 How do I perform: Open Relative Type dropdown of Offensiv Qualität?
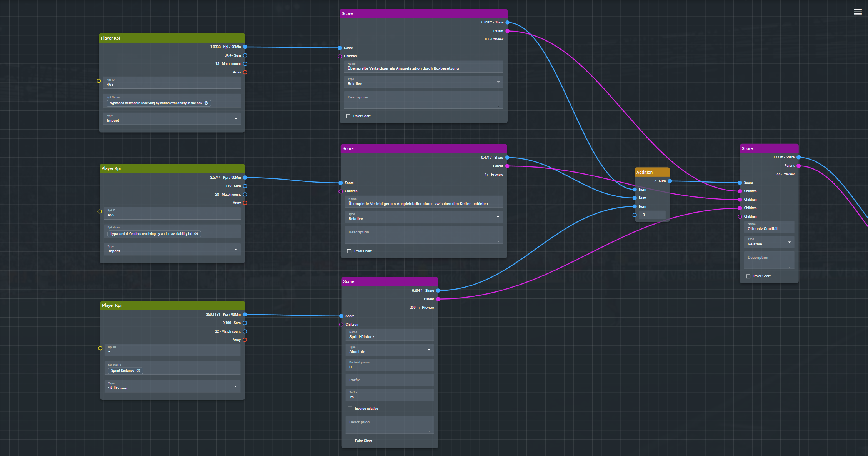pyautogui.click(x=769, y=242)
